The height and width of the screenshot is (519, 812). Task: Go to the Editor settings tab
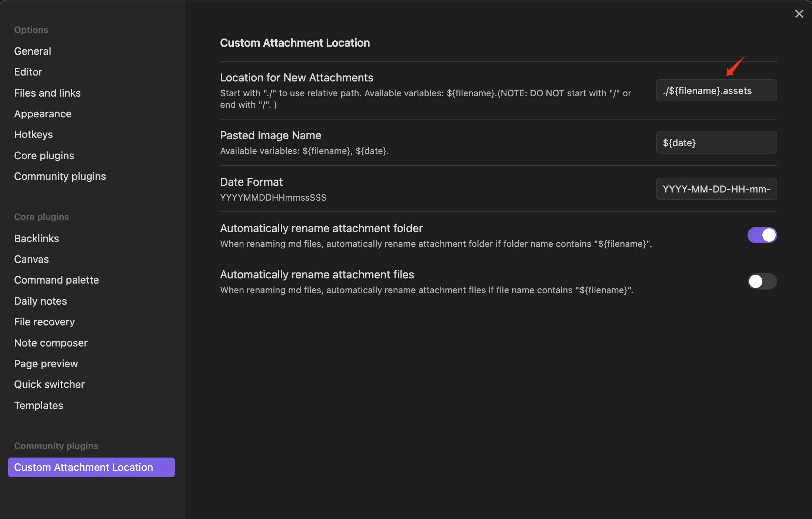tap(28, 72)
